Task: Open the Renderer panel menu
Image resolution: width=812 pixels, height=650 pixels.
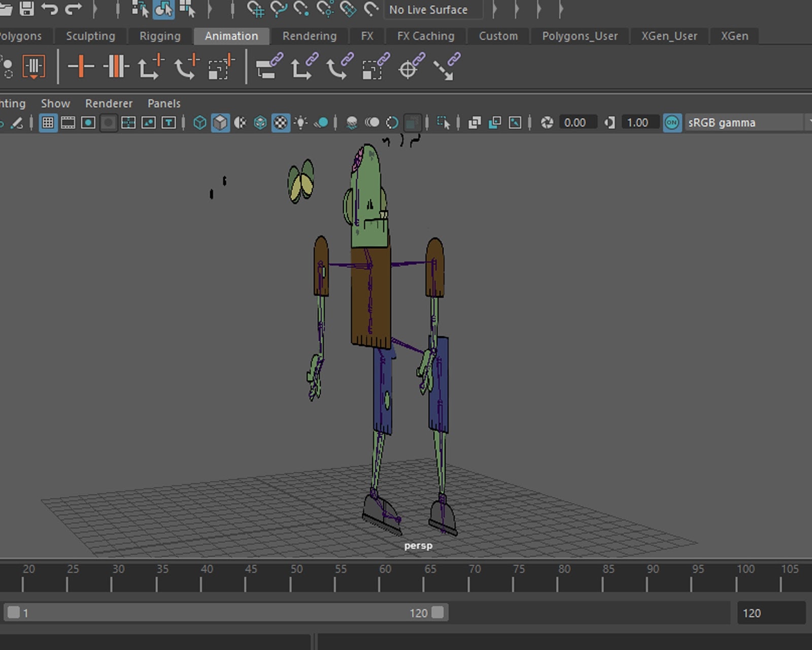Action: [109, 104]
